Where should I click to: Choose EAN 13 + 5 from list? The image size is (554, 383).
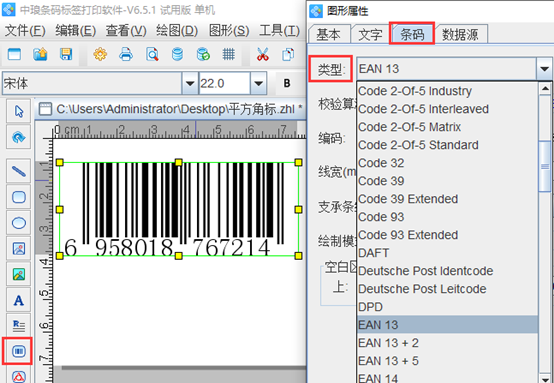pos(447,361)
